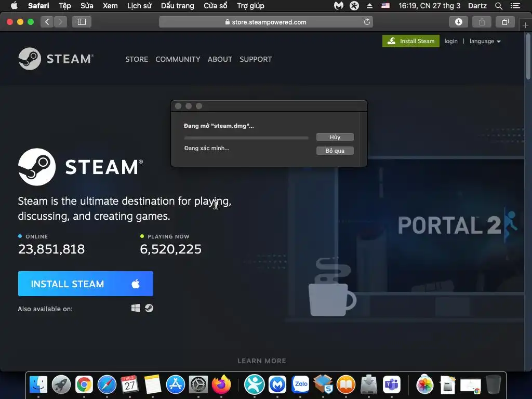This screenshot has width=532, height=399.
Task: Click the SteamOS platform icon
Action: [149, 308]
